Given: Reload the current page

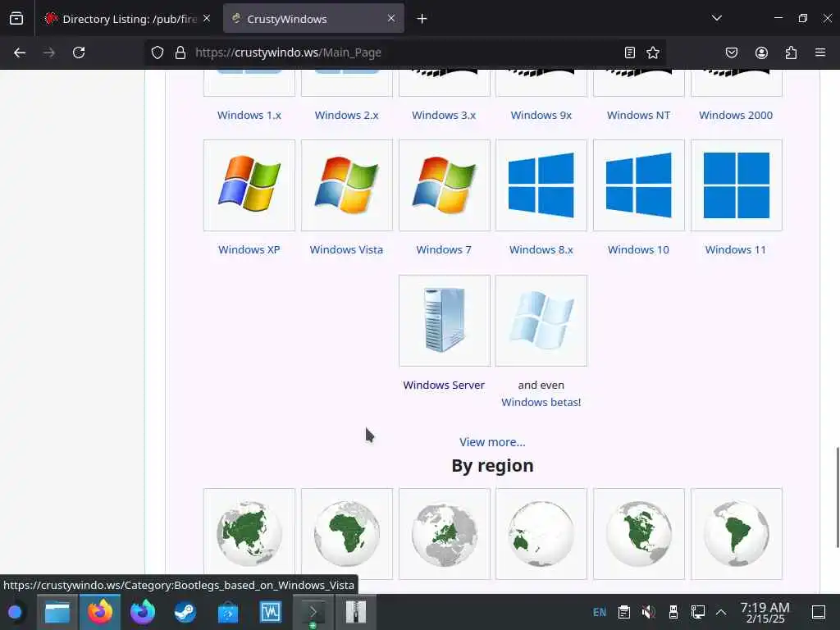Looking at the screenshot, I should click(x=79, y=52).
